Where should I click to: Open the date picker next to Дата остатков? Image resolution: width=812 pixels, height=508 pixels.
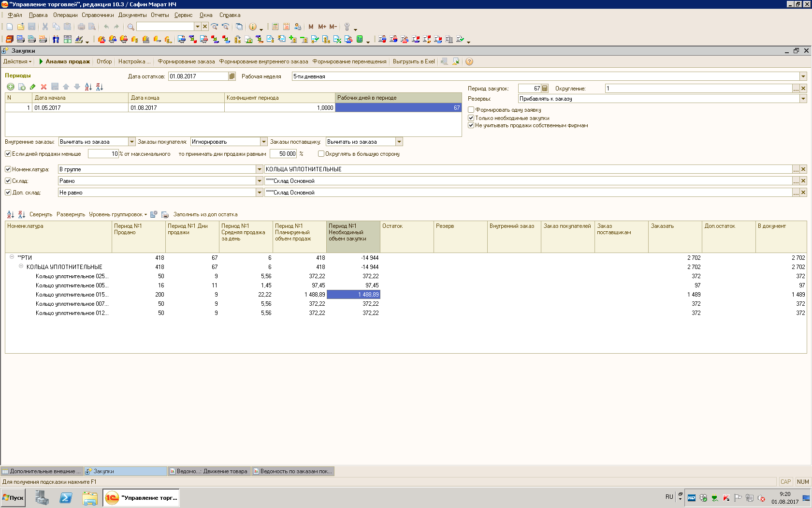click(x=232, y=76)
